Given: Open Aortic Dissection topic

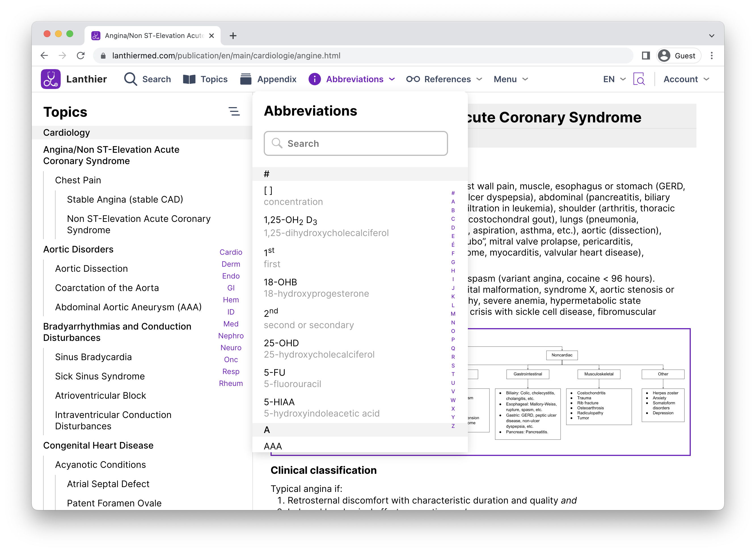Looking at the screenshot, I should coord(91,269).
